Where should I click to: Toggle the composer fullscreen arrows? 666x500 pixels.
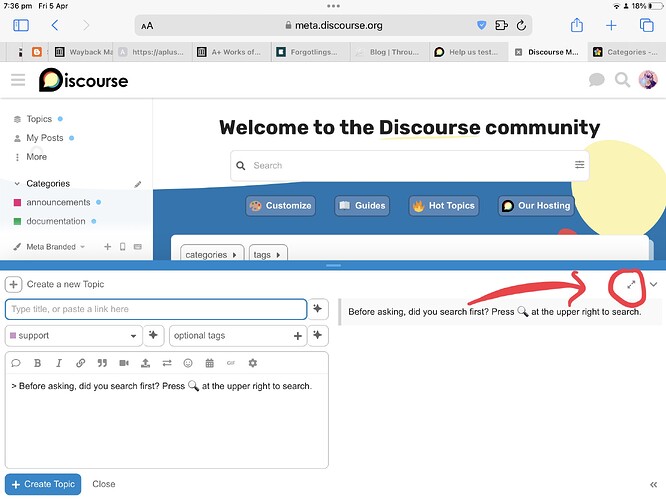(x=631, y=285)
